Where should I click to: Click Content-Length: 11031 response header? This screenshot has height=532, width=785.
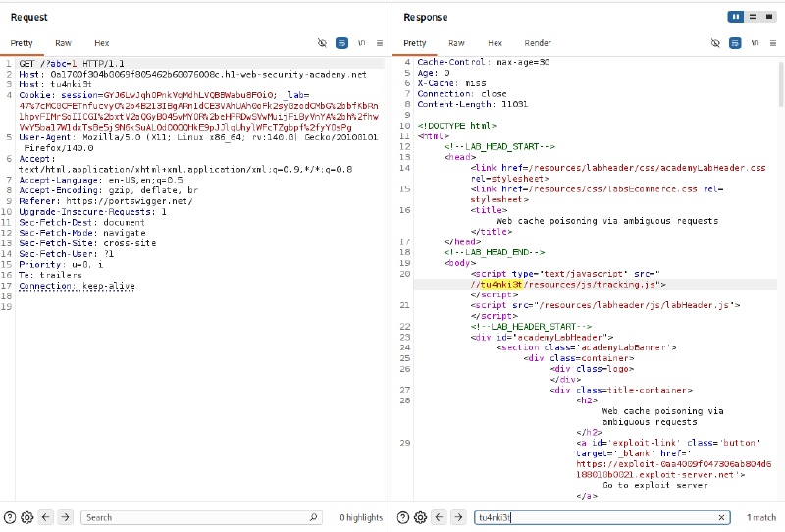473,104
